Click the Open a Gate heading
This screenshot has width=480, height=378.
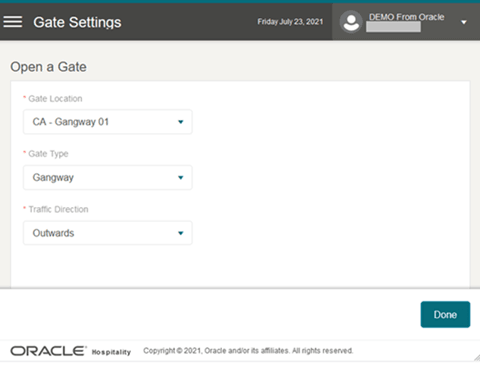48,67
